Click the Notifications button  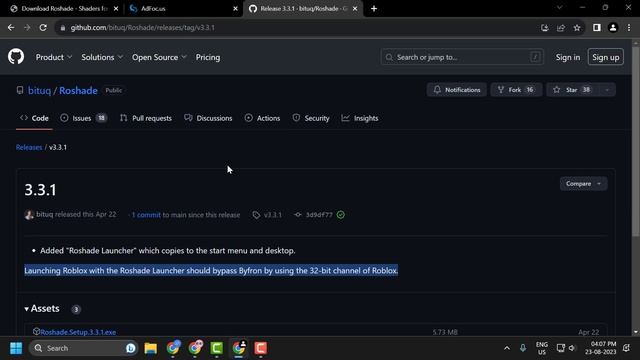(x=457, y=90)
